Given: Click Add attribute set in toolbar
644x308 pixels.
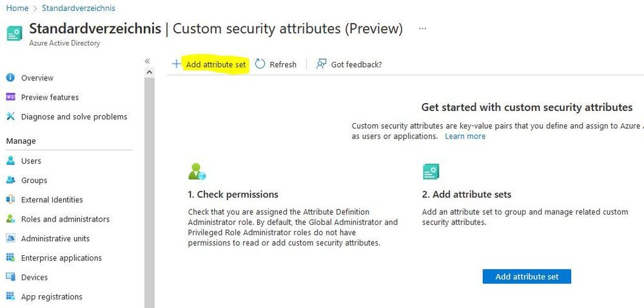Looking at the screenshot, I should 210,64.
